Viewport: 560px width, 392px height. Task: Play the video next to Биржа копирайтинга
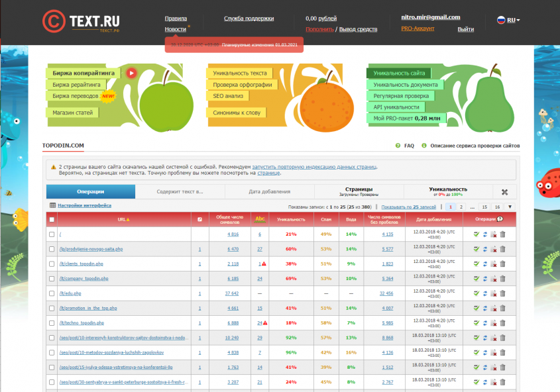pyautogui.click(x=131, y=73)
